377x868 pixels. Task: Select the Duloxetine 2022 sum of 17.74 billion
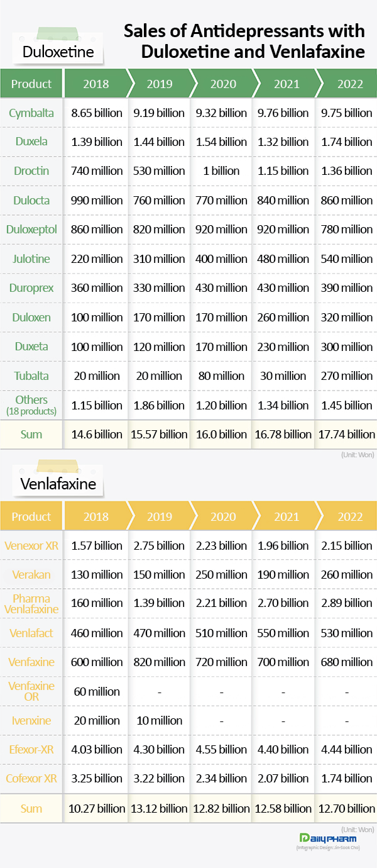(x=347, y=434)
